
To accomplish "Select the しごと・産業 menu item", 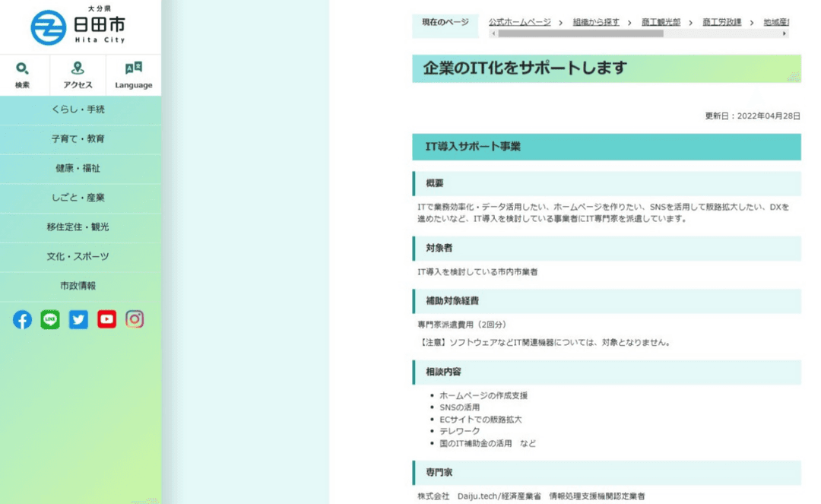I will tap(78, 198).
